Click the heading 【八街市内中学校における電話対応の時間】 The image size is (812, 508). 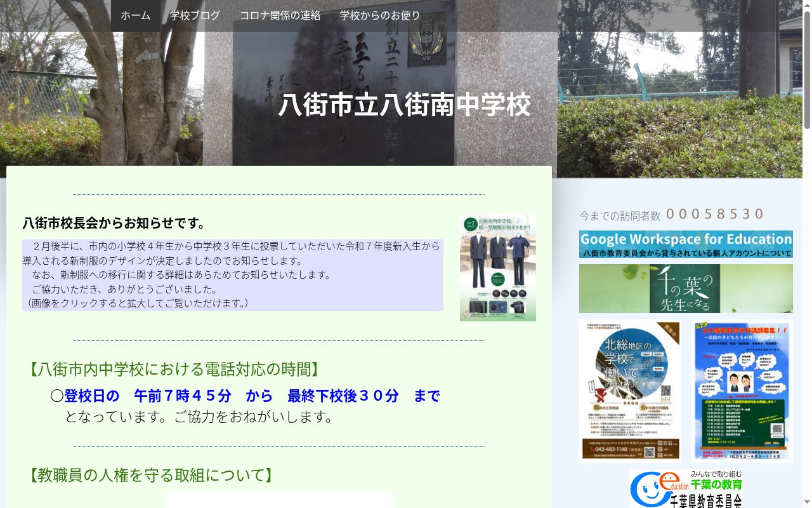click(173, 369)
